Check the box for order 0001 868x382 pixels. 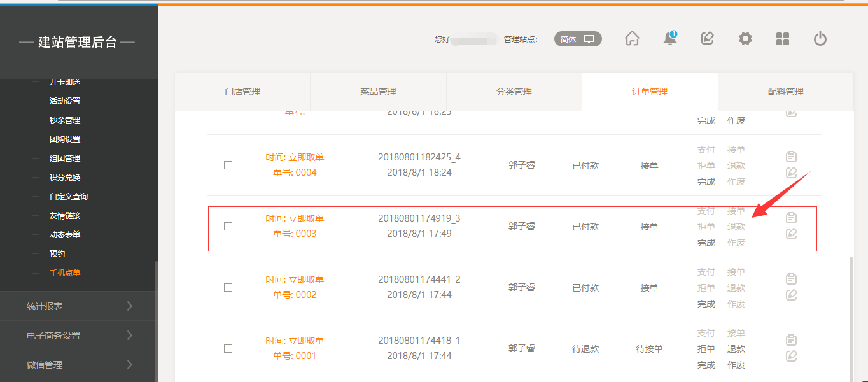coord(228,348)
